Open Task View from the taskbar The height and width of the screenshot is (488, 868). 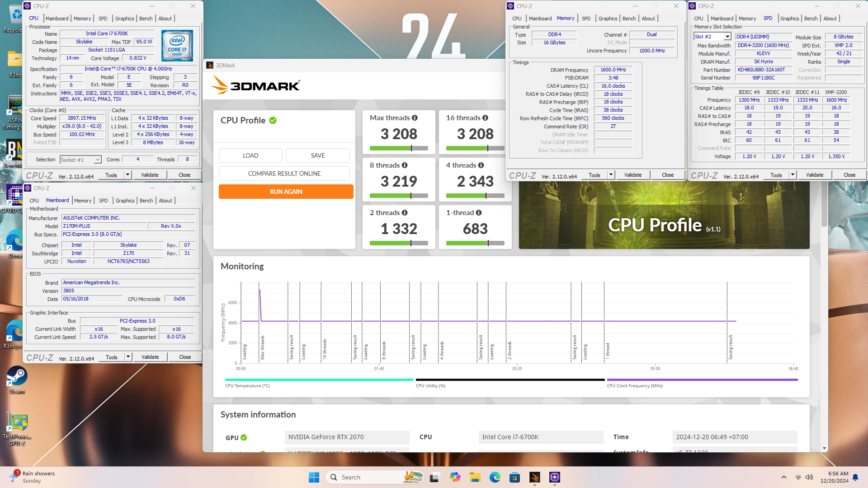[x=435, y=477]
